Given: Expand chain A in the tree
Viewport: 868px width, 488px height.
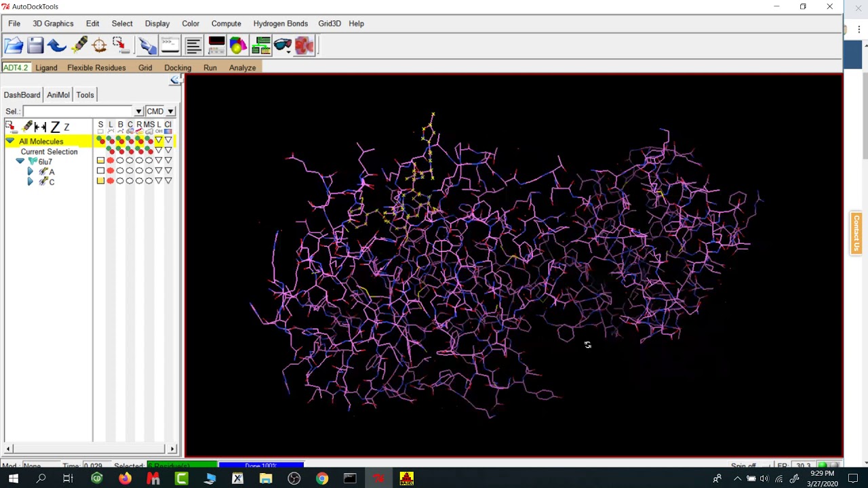Looking at the screenshot, I should [30, 171].
